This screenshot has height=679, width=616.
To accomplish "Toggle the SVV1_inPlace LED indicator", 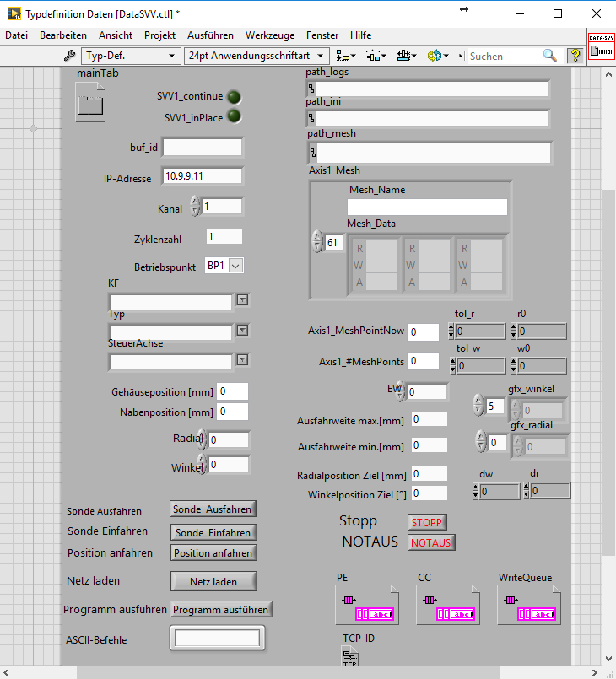I will pyautogui.click(x=235, y=117).
